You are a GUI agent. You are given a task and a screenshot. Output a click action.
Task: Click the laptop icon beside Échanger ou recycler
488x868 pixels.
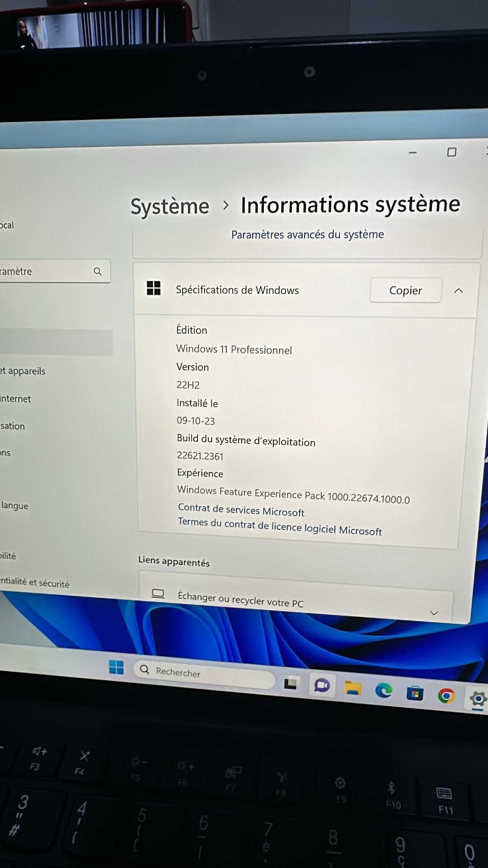click(158, 593)
